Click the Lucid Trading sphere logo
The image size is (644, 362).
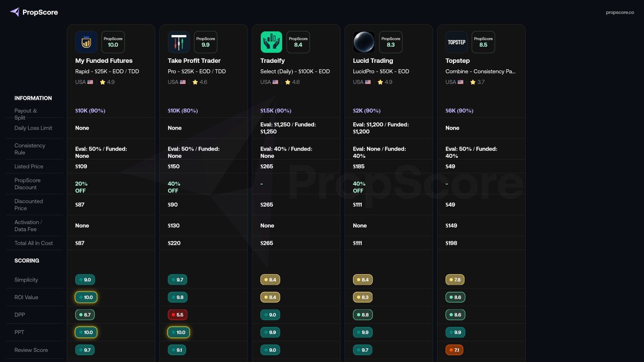click(364, 42)
